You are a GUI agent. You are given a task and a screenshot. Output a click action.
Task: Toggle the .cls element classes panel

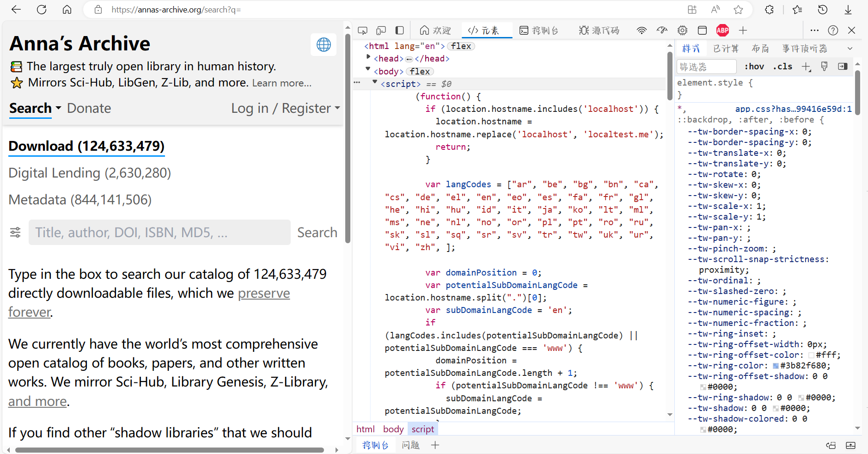coord(782,67)
